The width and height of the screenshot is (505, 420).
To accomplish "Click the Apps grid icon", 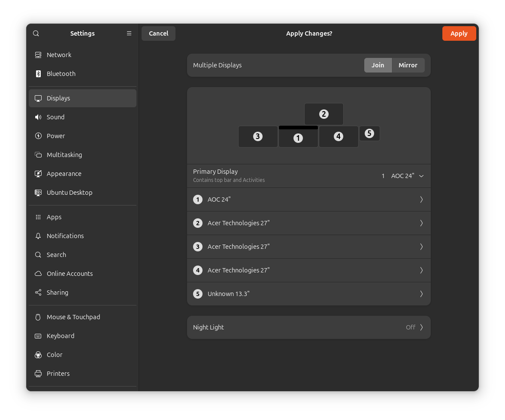I will click(38, 217).
